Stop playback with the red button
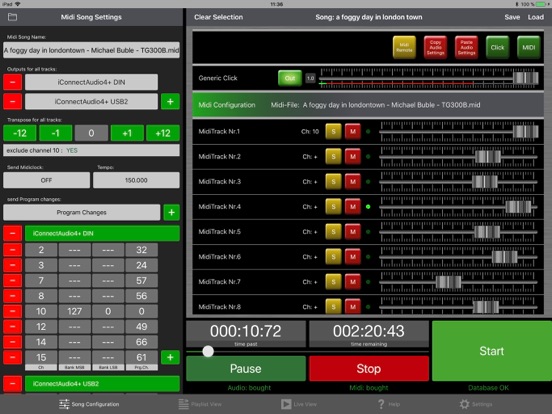 (369, 369)
